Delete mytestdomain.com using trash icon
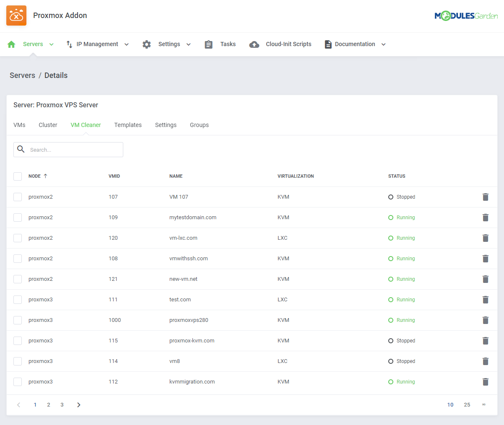 (486, 218)
